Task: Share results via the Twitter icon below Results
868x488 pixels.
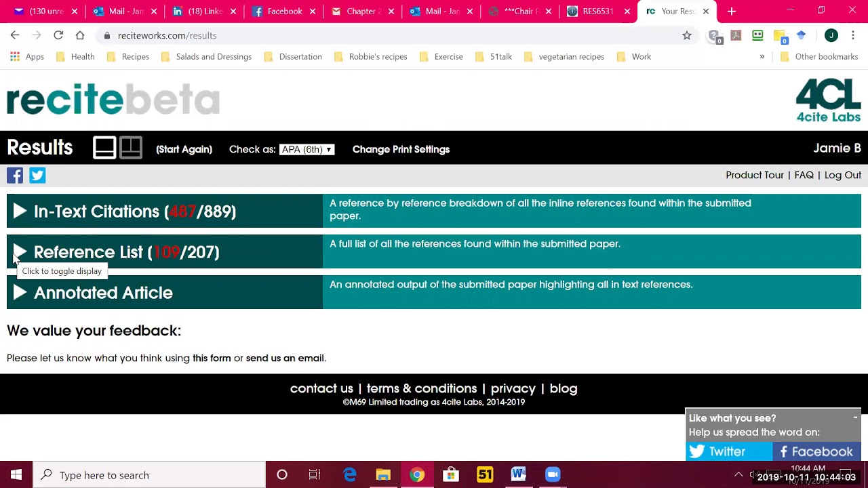Action: [x=37, y=176]
